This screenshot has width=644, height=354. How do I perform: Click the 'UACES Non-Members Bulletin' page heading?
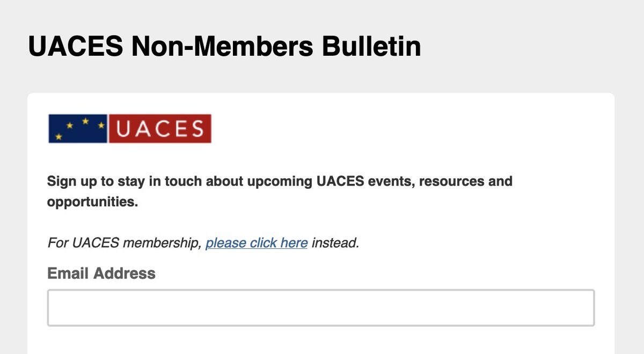(x=224, y=46)
